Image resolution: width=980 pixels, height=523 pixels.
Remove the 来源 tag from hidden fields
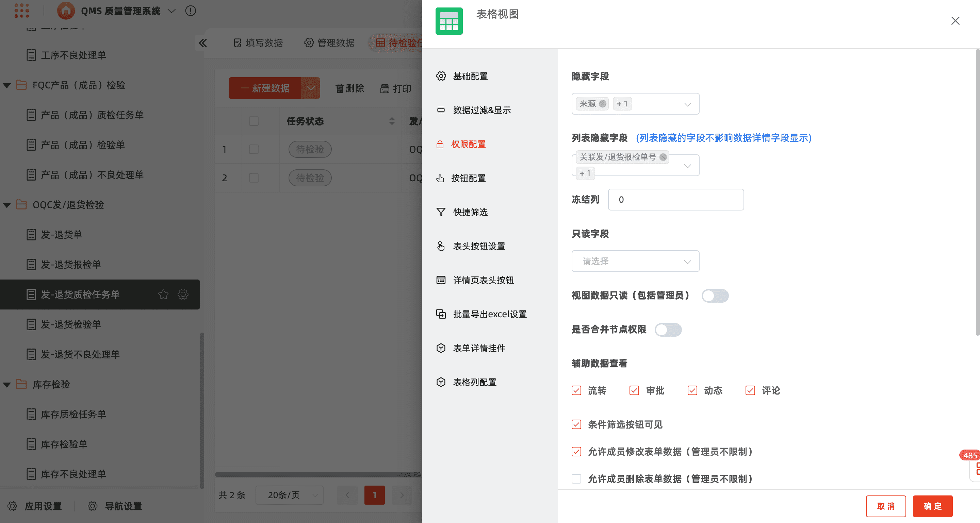(x=602, y=104)
